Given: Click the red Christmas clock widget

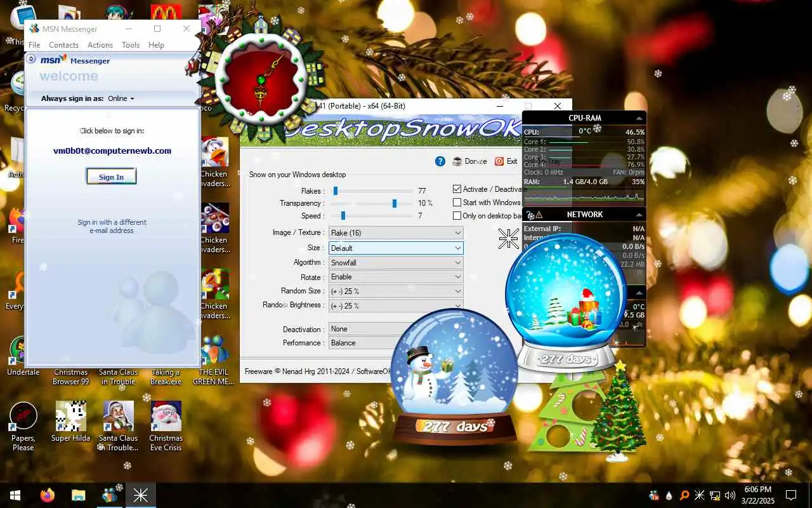Looking at the screenshot, I should coord(261,79).
